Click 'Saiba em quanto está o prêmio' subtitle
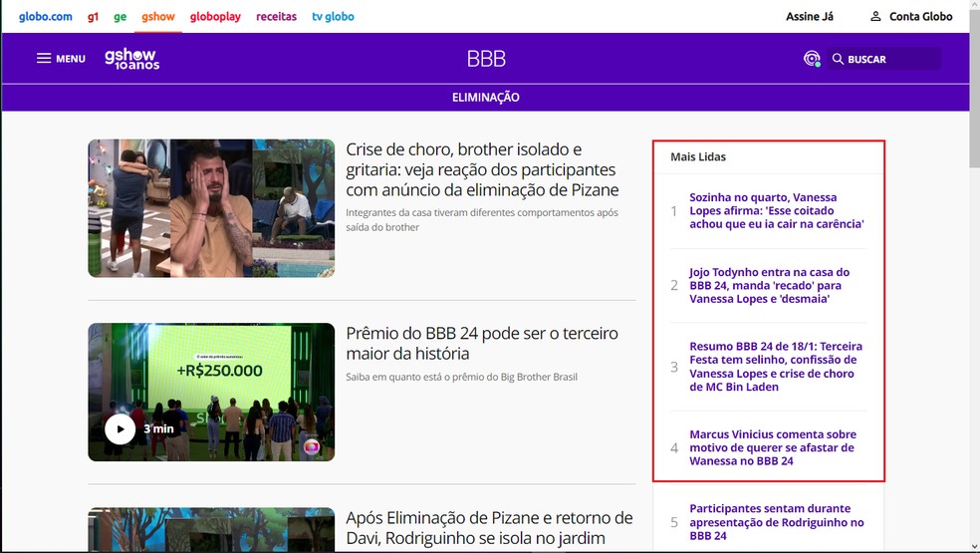 pyautogui.click(x=461, y=378)
